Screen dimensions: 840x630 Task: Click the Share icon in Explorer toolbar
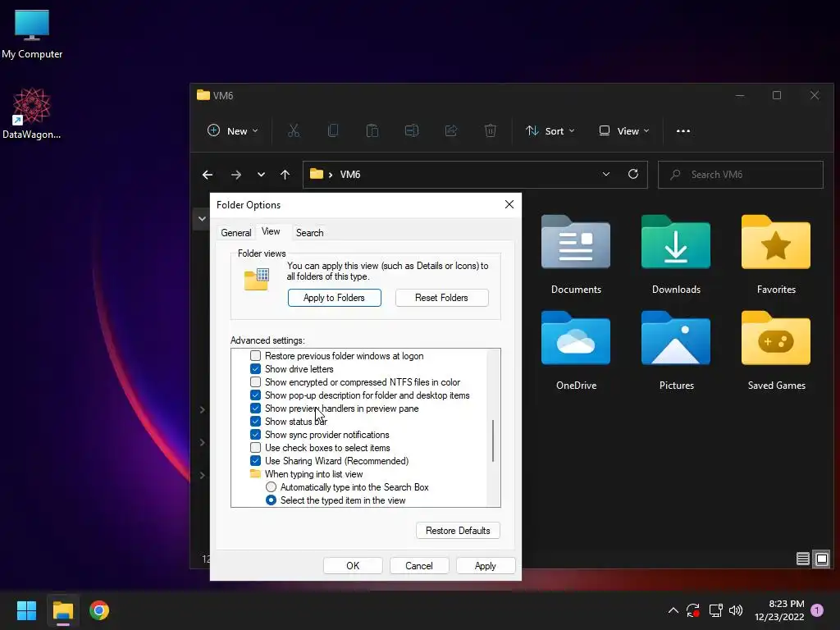[x=451, y=130]
